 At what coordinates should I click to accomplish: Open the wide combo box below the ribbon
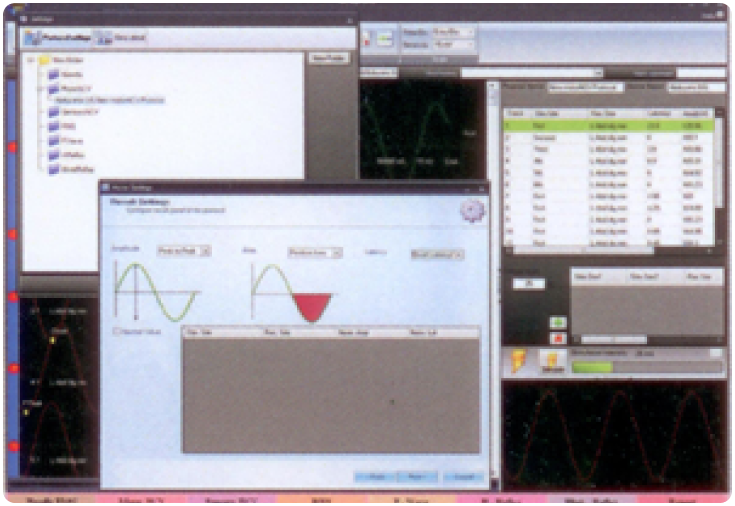click(x=532, y=72)
